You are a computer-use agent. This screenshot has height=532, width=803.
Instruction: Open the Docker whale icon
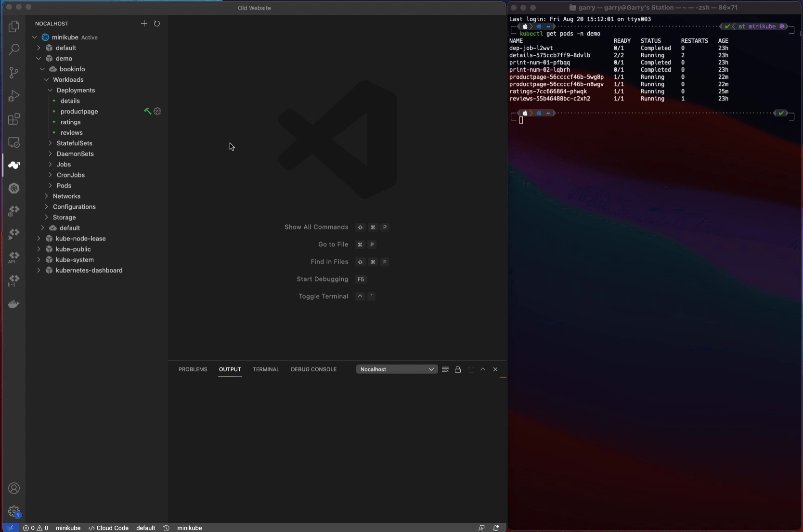[x=14, y=304]
